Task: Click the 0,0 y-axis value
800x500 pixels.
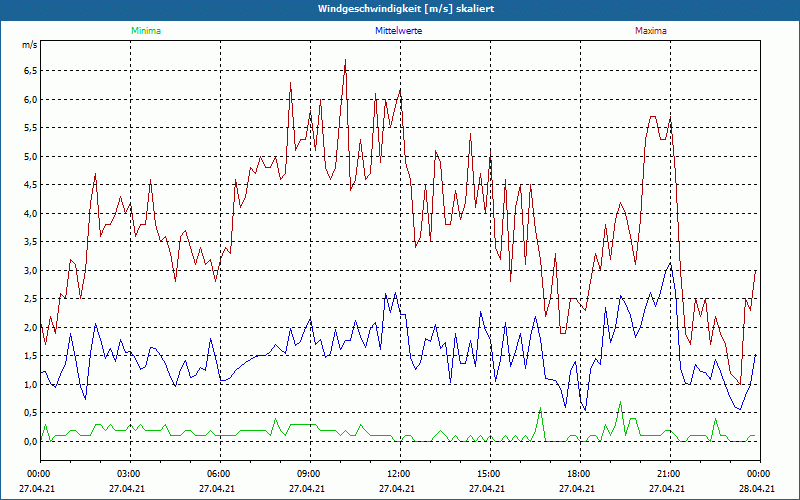Action: [x=31, y=442]
